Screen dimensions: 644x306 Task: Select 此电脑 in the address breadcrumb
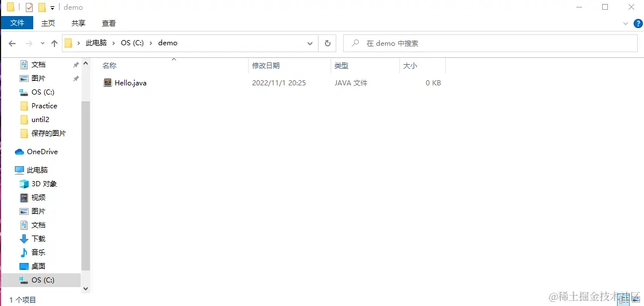96,43
